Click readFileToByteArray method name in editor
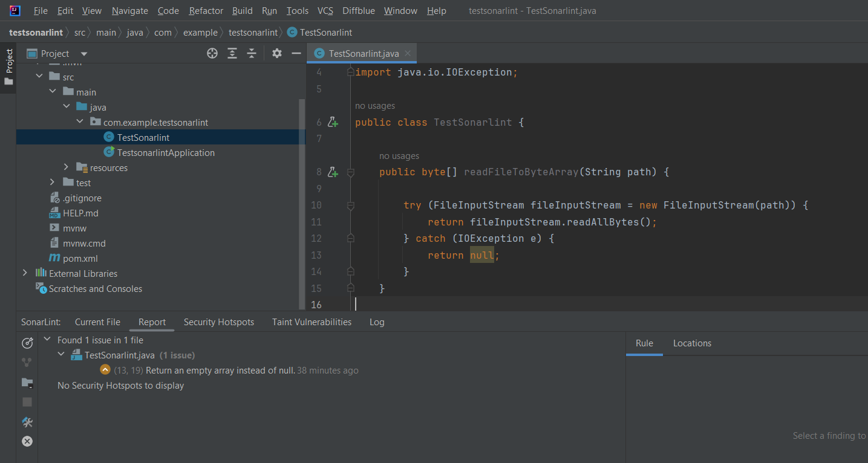This screenshot has width=868, height=463. coord(521,172)
